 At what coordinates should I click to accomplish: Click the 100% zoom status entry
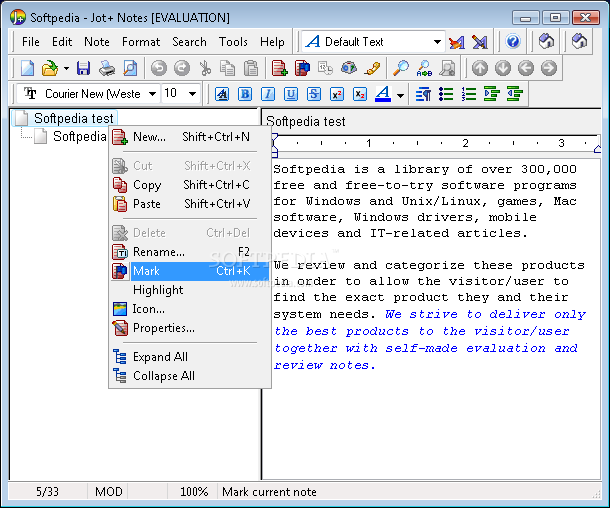click(x=194, y=492)
